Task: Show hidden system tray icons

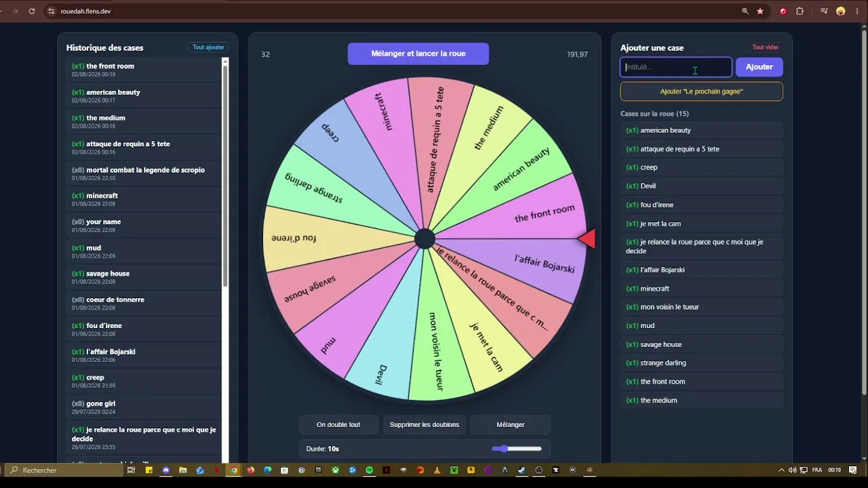Action: click(x=781, y=470)
